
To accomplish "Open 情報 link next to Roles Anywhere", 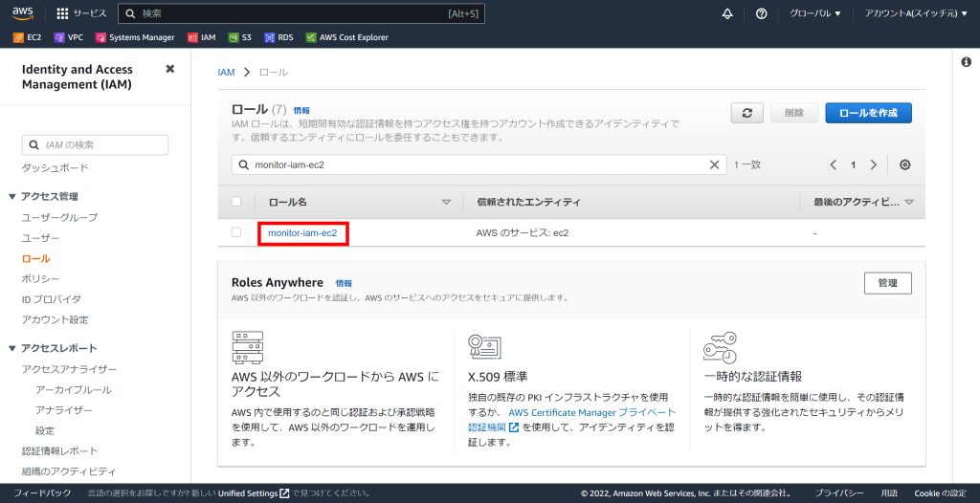I will pos(344,284).
